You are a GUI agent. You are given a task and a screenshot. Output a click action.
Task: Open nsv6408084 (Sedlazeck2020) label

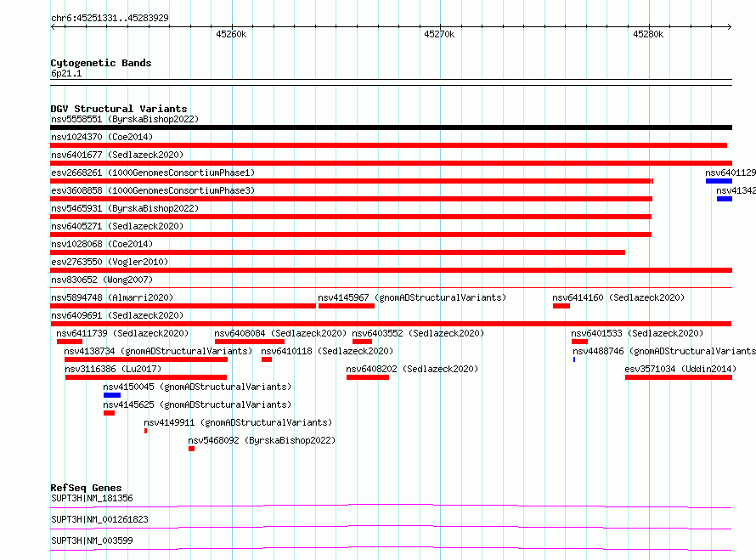280,333
